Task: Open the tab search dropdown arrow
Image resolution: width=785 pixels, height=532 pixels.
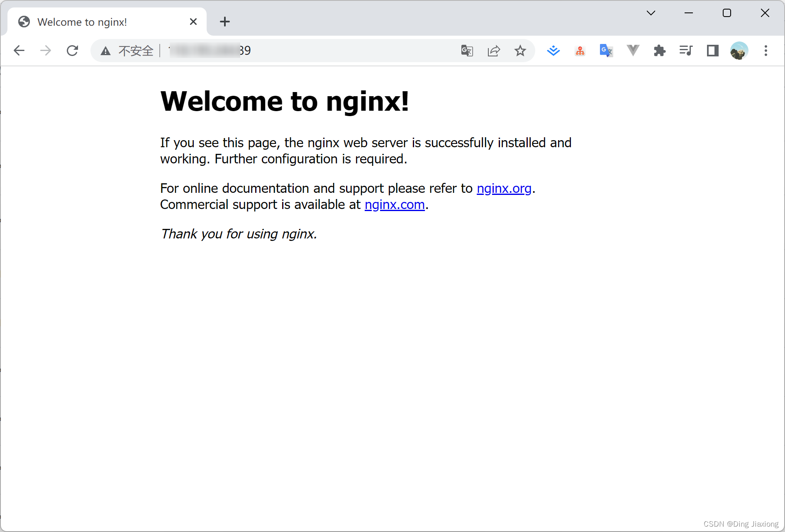Action: click(651, 13)
